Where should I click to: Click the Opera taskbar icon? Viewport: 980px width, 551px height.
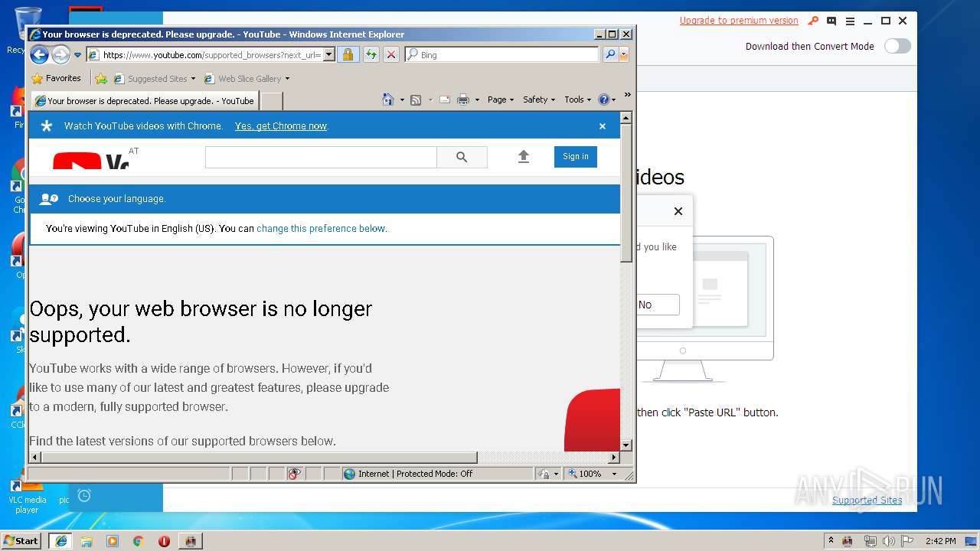[164, 540]
